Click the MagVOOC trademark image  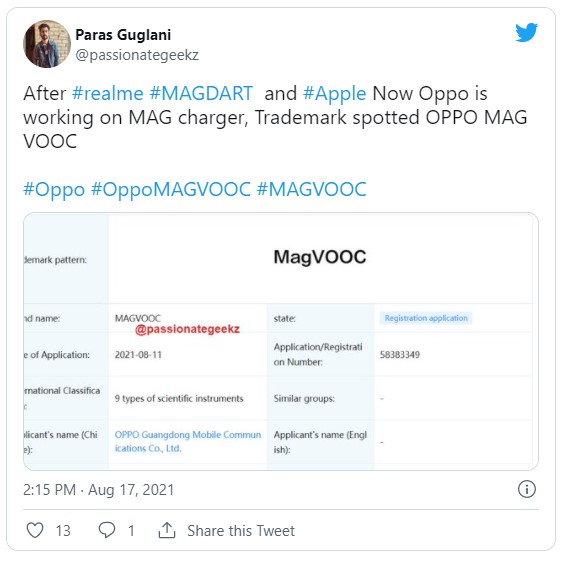pos(281,341)
